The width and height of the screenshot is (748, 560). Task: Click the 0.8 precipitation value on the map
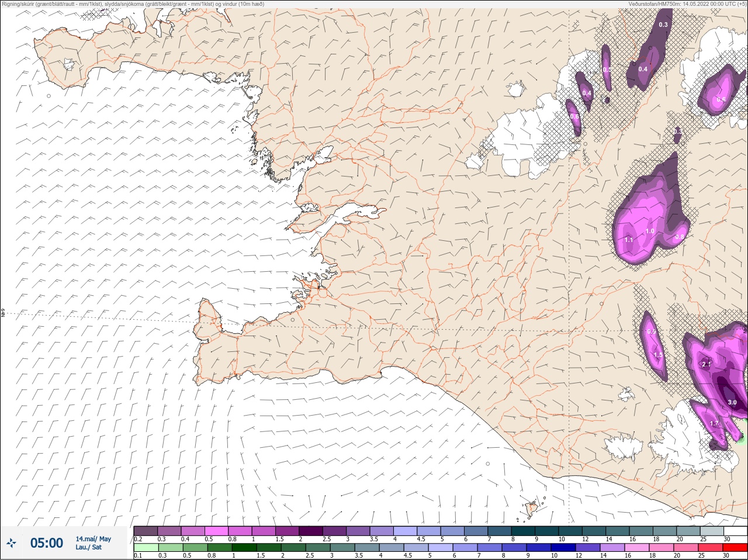coord(680,237)
